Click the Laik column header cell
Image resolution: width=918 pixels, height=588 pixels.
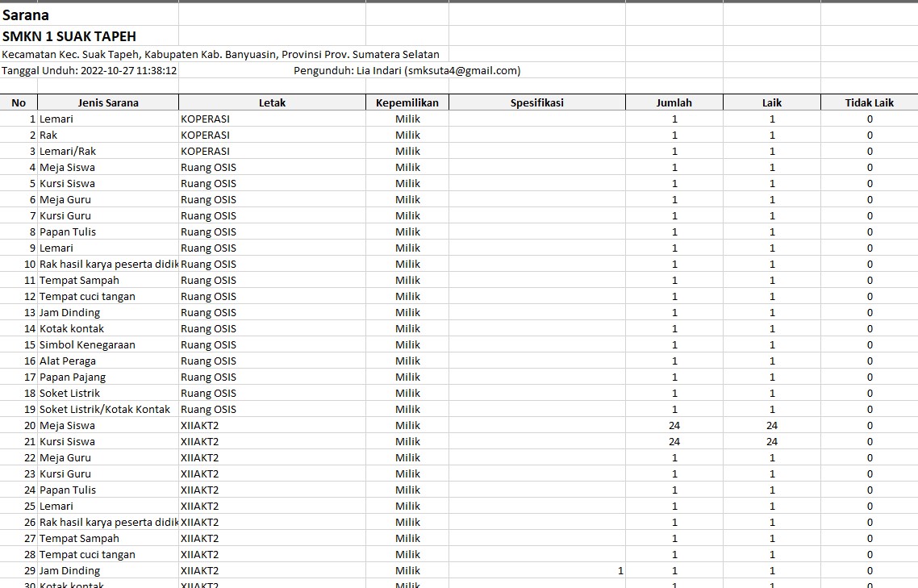[771, 102]
